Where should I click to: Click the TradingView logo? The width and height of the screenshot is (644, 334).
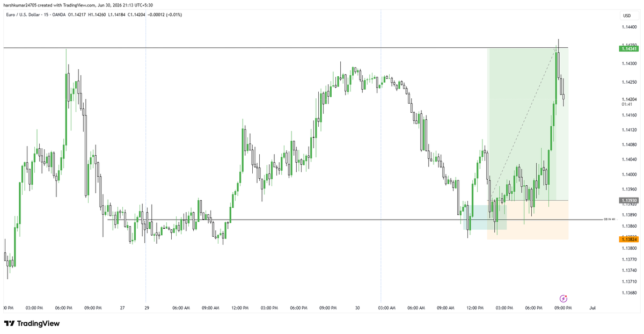coord(32,323)
